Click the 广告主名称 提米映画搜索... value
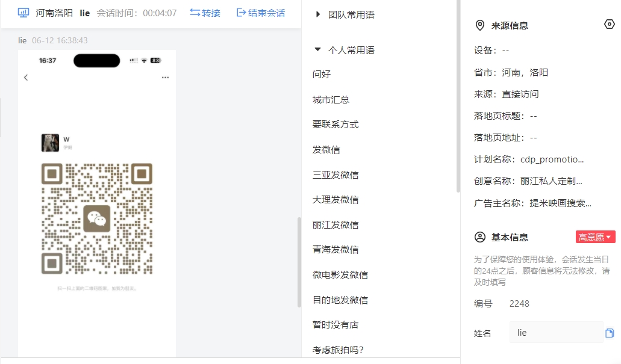 (x=560, y=203)
